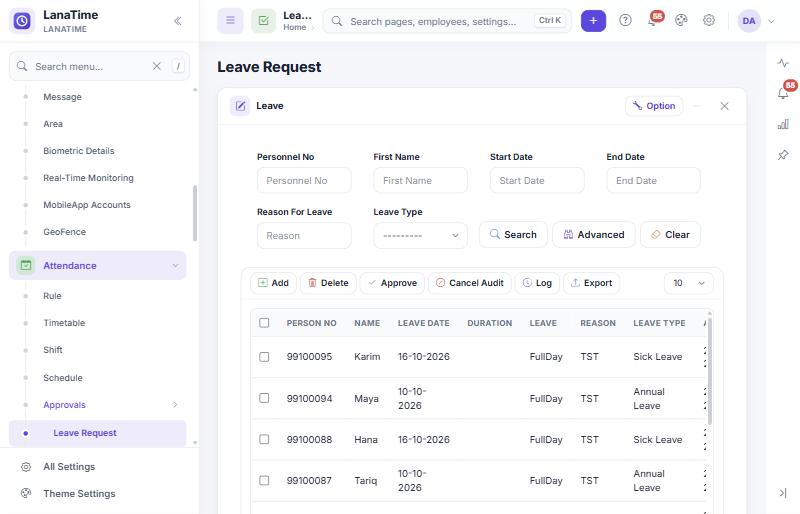
Task: Open the settings gear in top bar
Action: click(709, 20)
